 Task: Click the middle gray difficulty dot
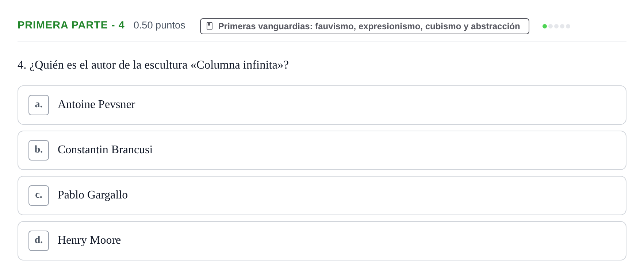[556, 26]
